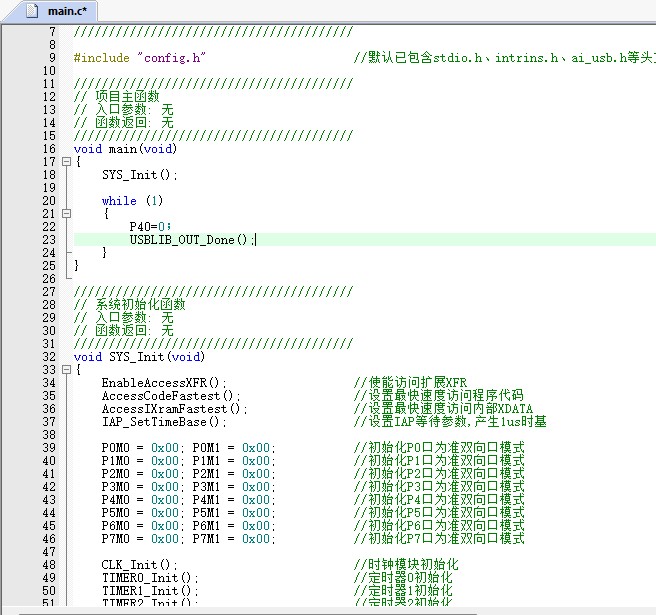This screenshot has height=615, width=656.
Task: Click the TIMER0_Init(); call
Action: click(150, 578)
